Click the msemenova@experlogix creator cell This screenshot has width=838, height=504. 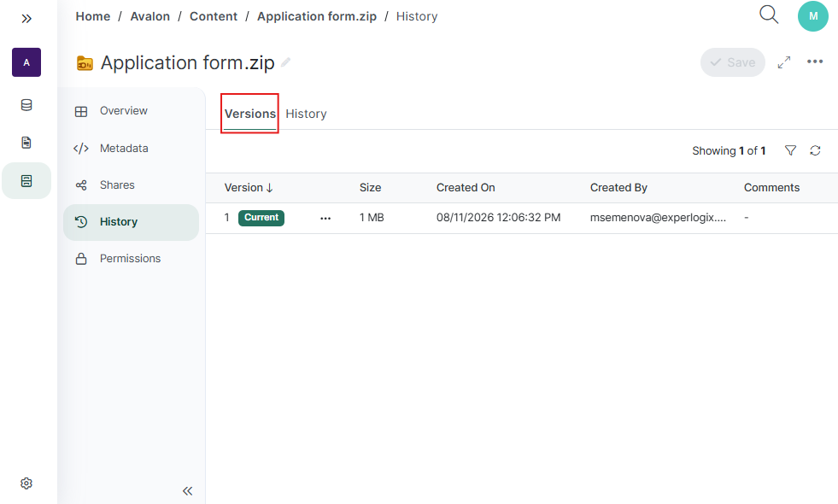point(658,218)
